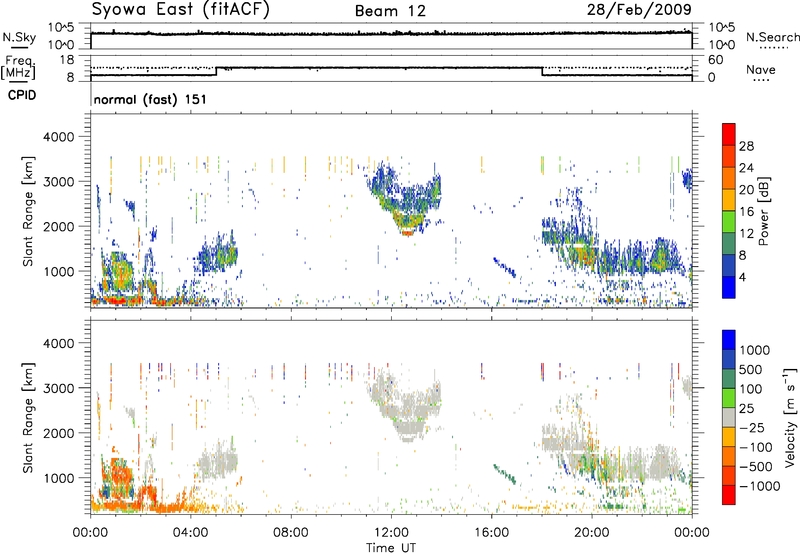The image size is (800, 554).
Task: Click the 20:00 time tick label
Action: pos(591,533)
